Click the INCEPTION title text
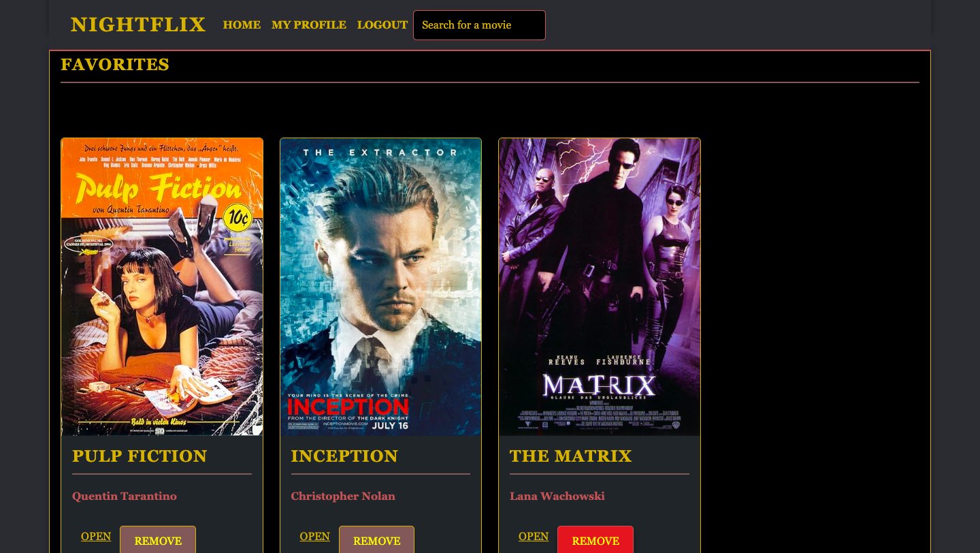The width and height of the screenshot is (980, 553). (x=344, y=456)
